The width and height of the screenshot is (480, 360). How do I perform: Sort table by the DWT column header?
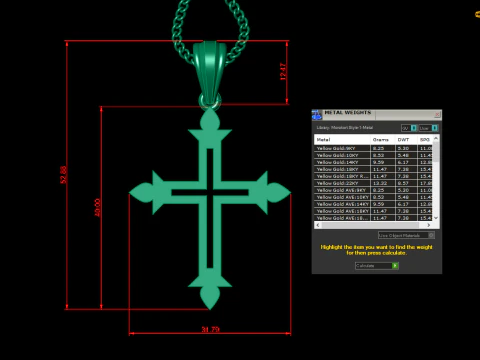click(x=406, y=140)
